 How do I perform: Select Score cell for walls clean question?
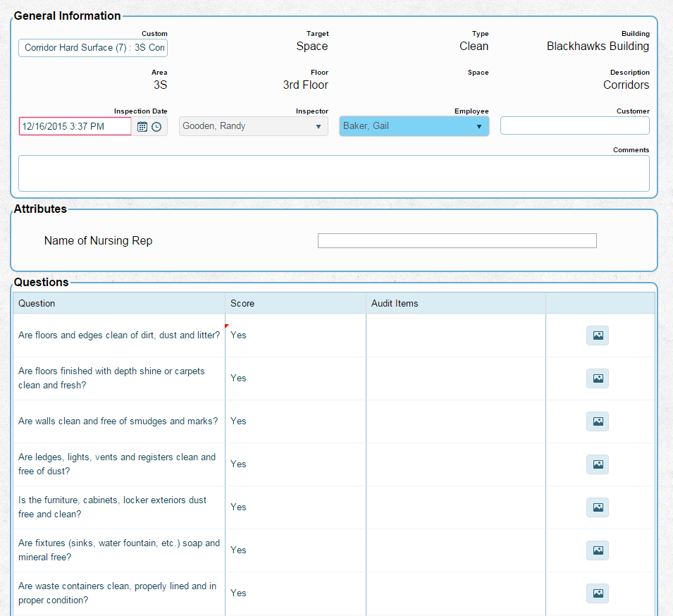click(295, 421)
